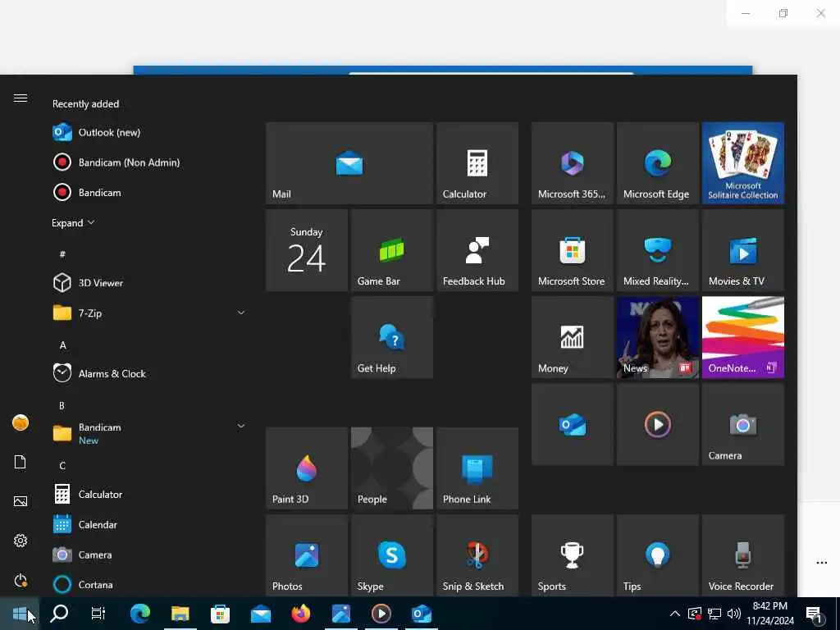Launch Mixed Reality Portal tile

[658, 250]
